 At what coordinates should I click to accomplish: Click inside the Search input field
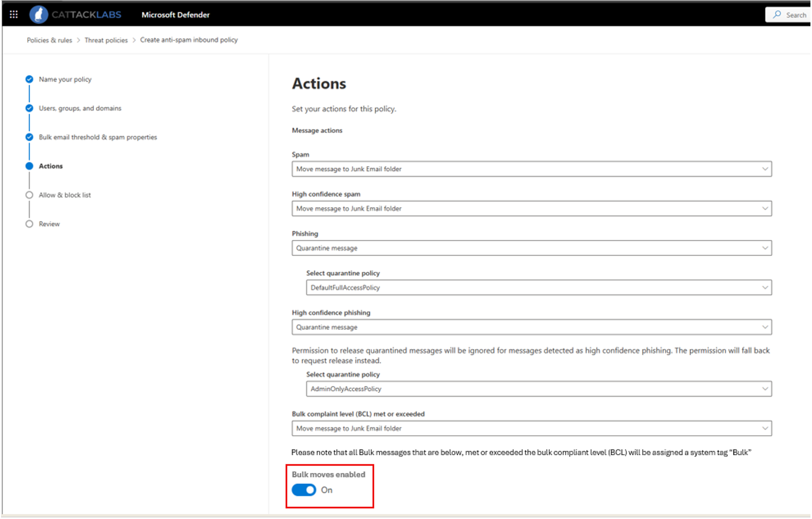[x=796, y=15]
